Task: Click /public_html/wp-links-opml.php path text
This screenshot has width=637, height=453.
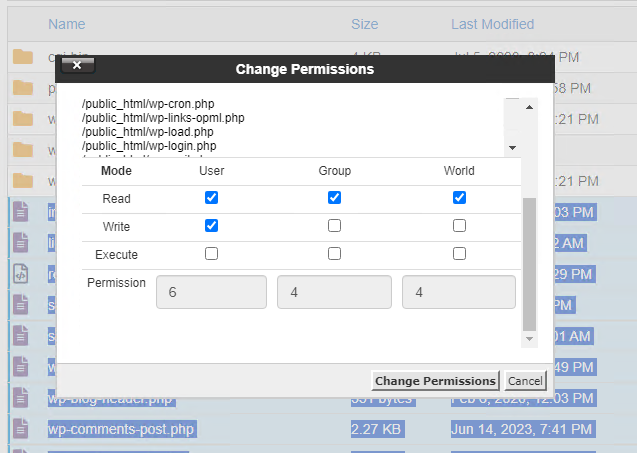Action: (163, 118)
